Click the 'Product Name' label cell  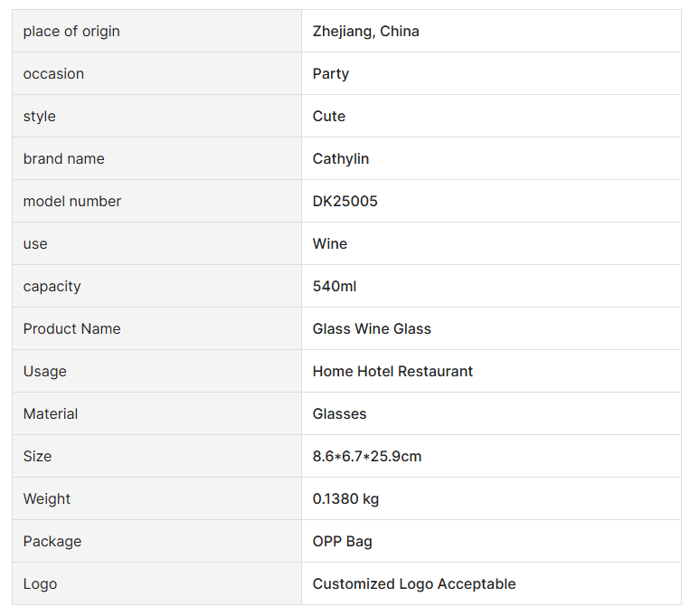pos(71,329)
